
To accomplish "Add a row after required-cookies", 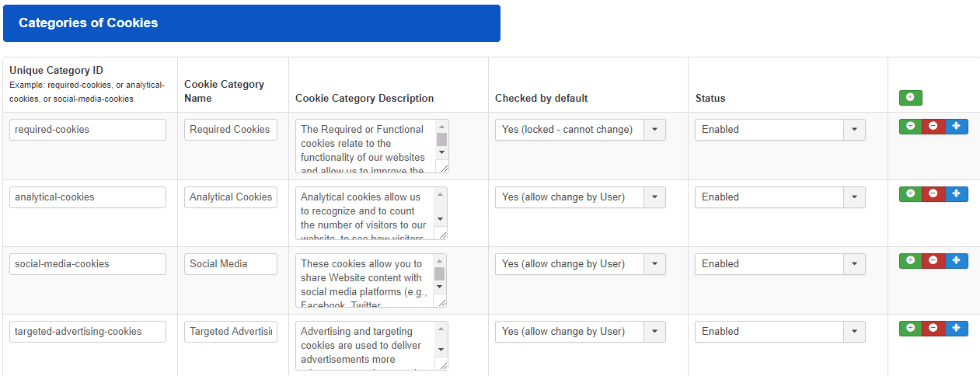I will click(x=910, y=127).
